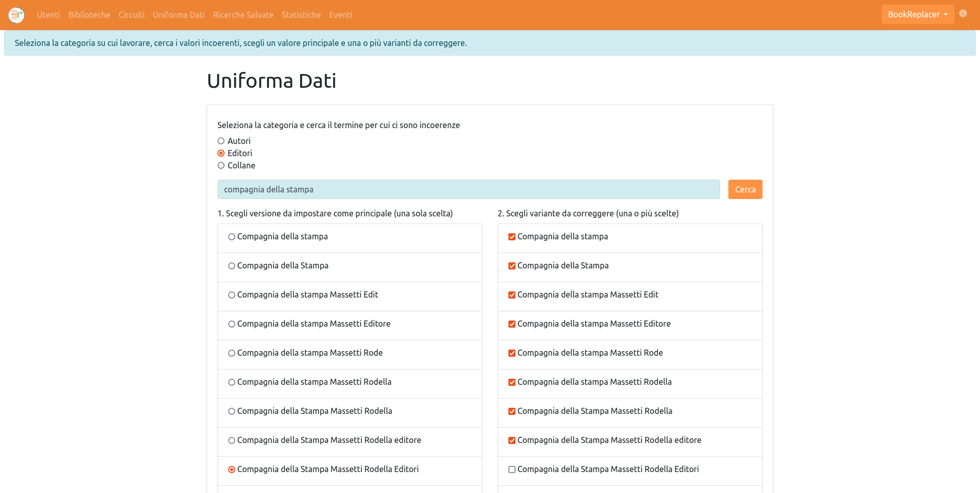This screenshot has width=980, height=493.
Task: Open Ricerche Salvate in the navbar
Action: pos(243,15)
